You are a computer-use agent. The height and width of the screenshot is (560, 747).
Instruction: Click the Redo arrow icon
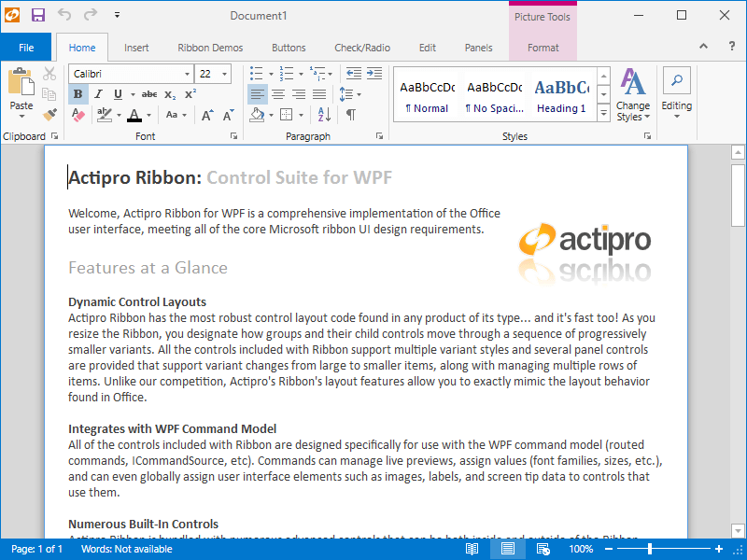pyautogui.click(x=91, y=15)
